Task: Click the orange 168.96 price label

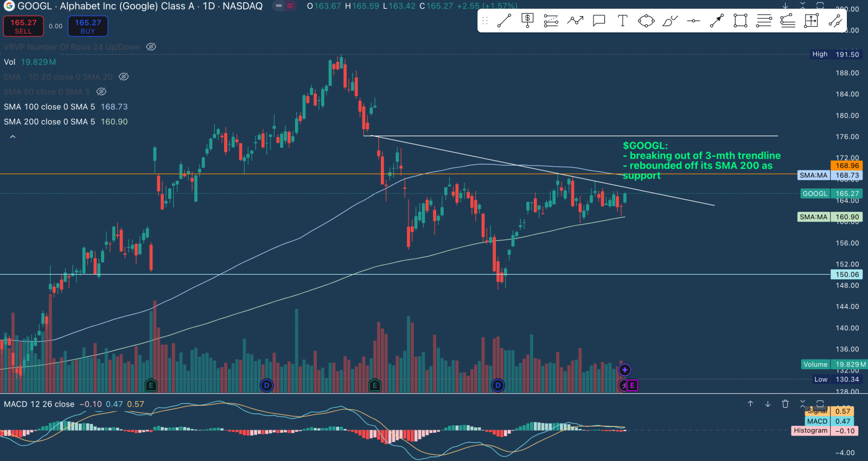Action: click(x=847, y=166)
